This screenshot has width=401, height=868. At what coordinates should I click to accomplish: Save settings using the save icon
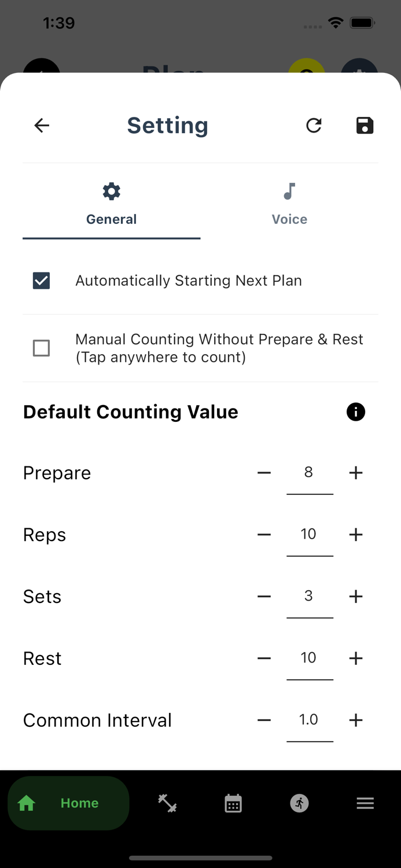pyautogui.click(x=365, y=125)
